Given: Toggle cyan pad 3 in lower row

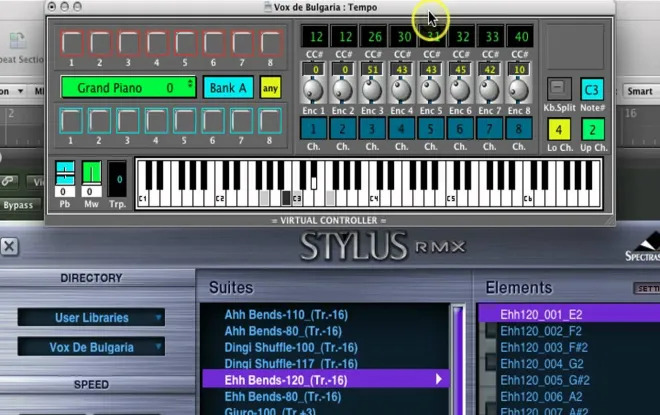Looking at the screenshot, I should [x=128, y=121].
